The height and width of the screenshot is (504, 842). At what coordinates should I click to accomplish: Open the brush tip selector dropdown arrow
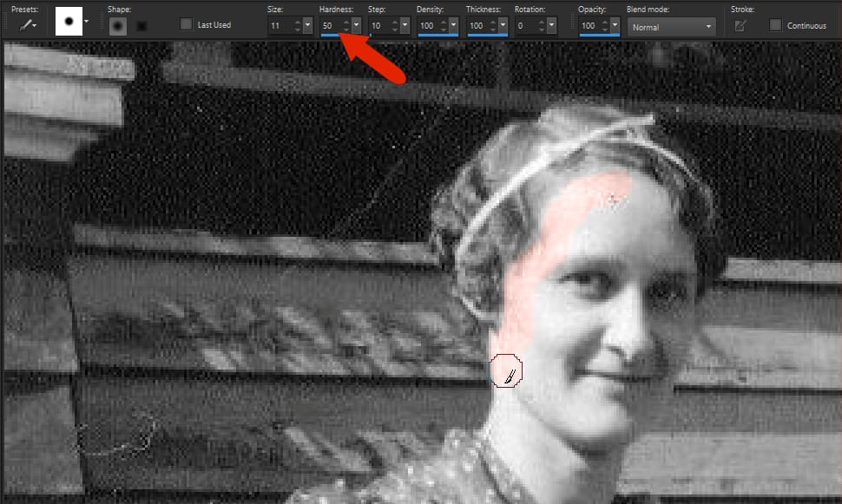click(84, 19)
